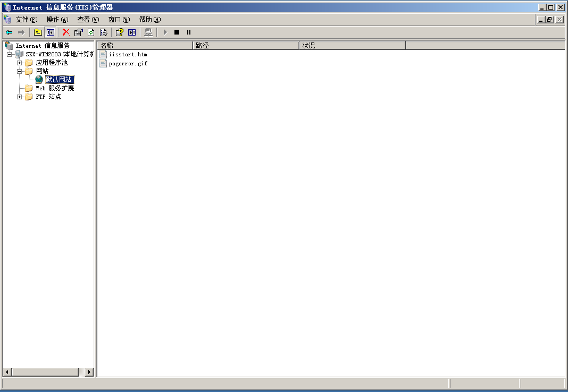The width and height of the screenshot is (568, 392).
Task: Sort by the 状况 column header
Action: [x=353, y=46]
